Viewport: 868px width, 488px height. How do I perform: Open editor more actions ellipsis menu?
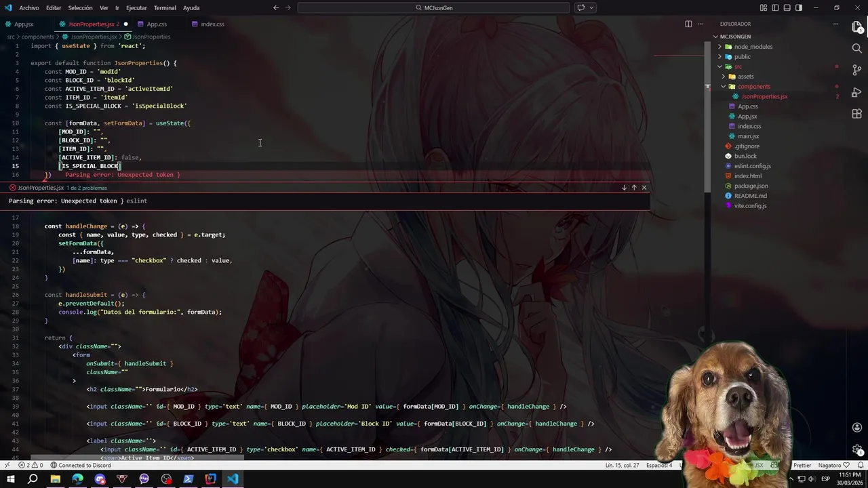(701, 24)
